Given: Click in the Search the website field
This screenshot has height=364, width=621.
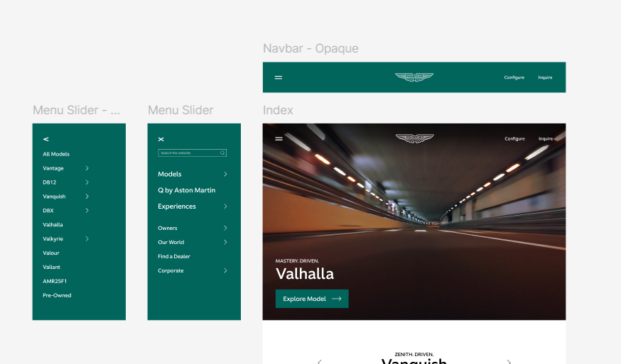Looking at the screenshot, I should pos(188,153).
